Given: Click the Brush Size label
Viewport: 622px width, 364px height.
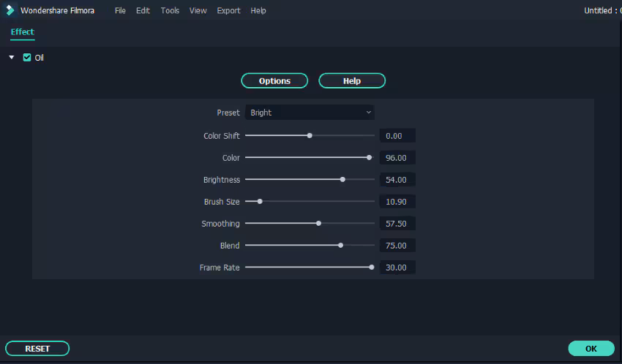Looking at the screenshot, I should (222, 202).
